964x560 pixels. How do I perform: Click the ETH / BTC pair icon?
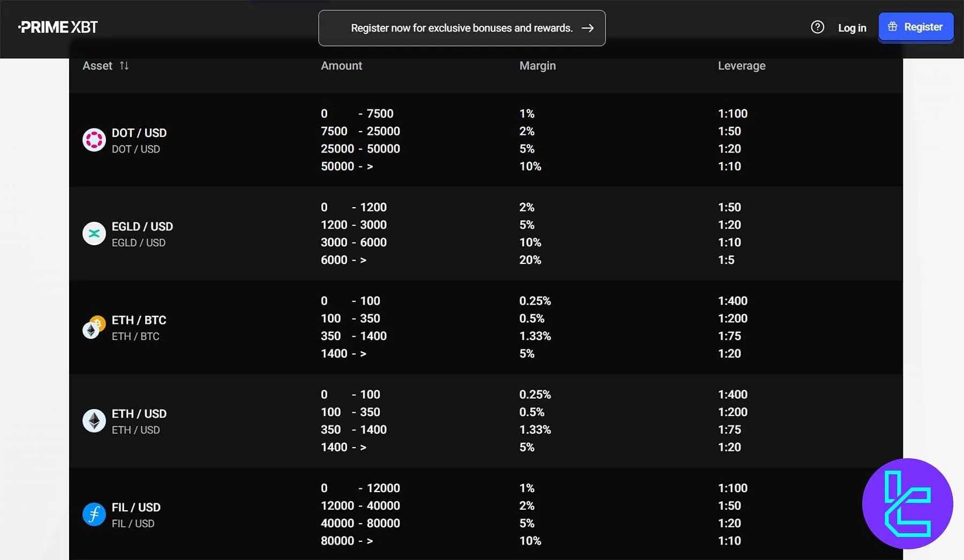click(x=94, y=327)
